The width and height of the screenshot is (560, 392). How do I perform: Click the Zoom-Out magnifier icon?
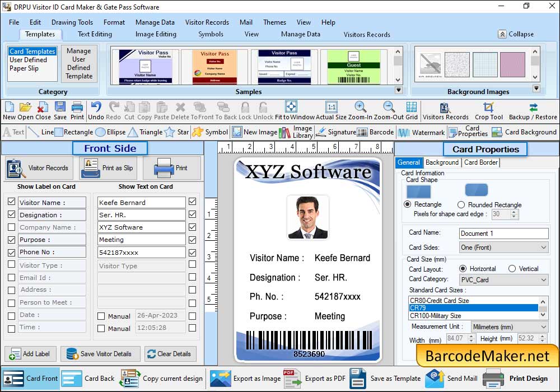click(x=389, y=107)
